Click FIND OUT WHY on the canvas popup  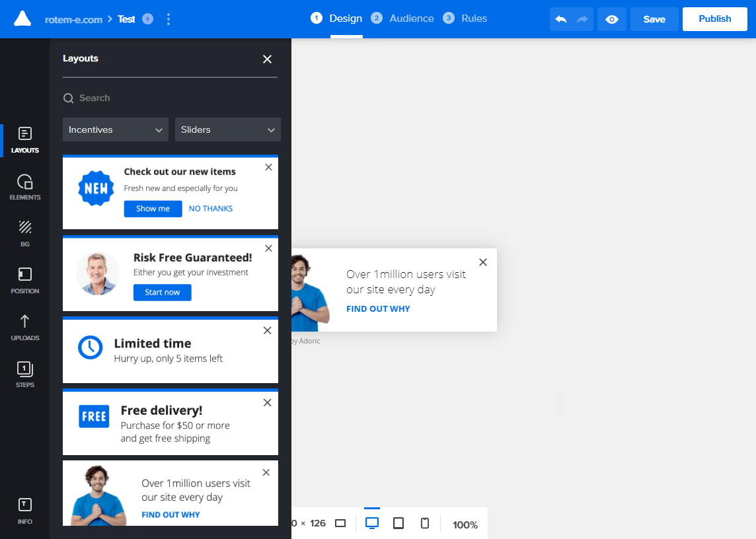[x=378, y=309]
